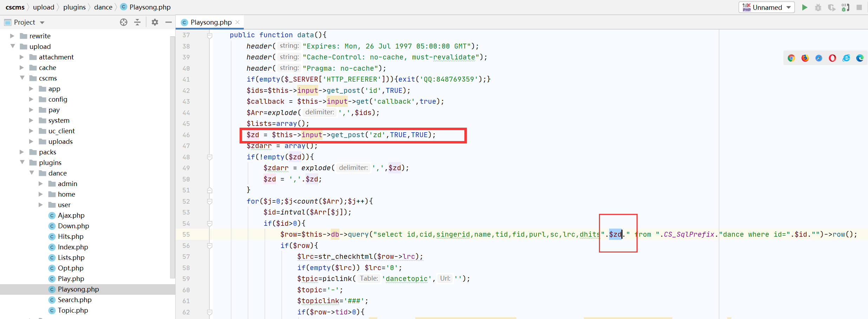Select the pay folder in the tree

[54, 110]
